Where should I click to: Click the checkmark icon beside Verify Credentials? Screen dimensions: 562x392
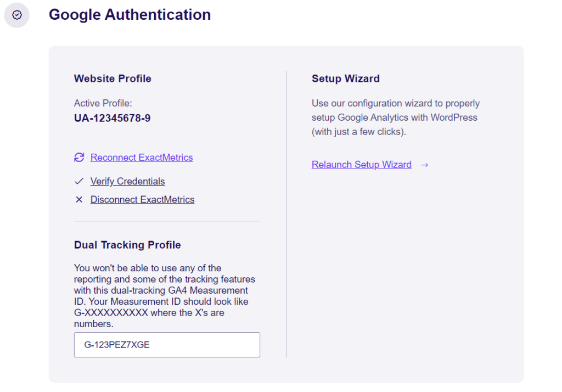tap(78, 181)
